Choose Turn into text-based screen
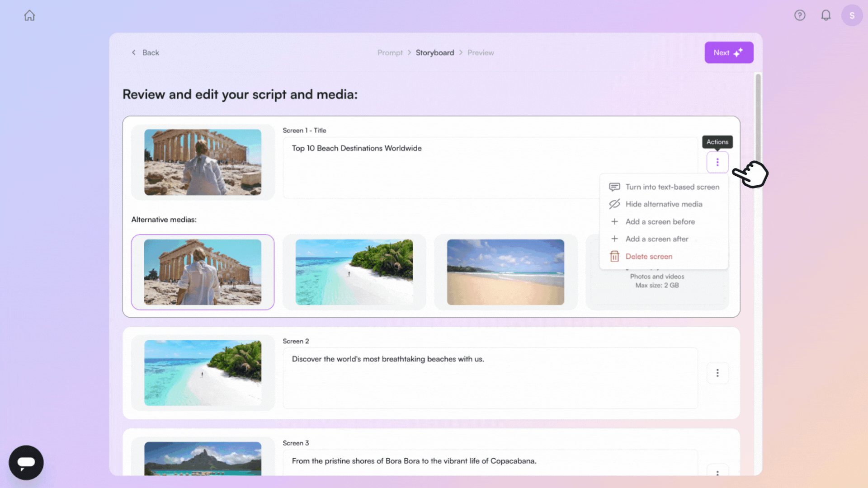868x488 pixels. click(664, 187)
